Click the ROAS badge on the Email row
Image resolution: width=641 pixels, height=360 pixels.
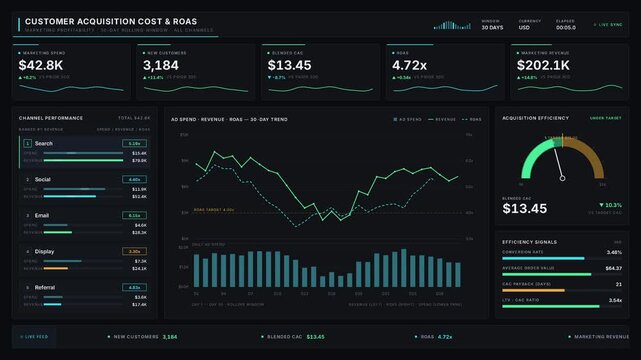[134, 215]
